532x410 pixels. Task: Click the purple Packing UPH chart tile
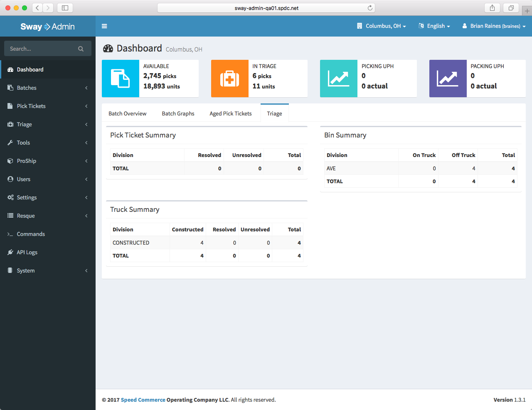coord(448,79)
